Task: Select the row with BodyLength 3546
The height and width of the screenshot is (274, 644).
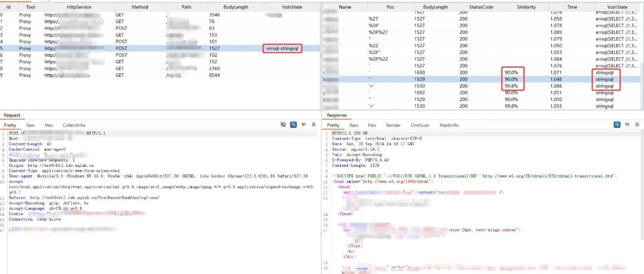Action: (x=160, y=15)
